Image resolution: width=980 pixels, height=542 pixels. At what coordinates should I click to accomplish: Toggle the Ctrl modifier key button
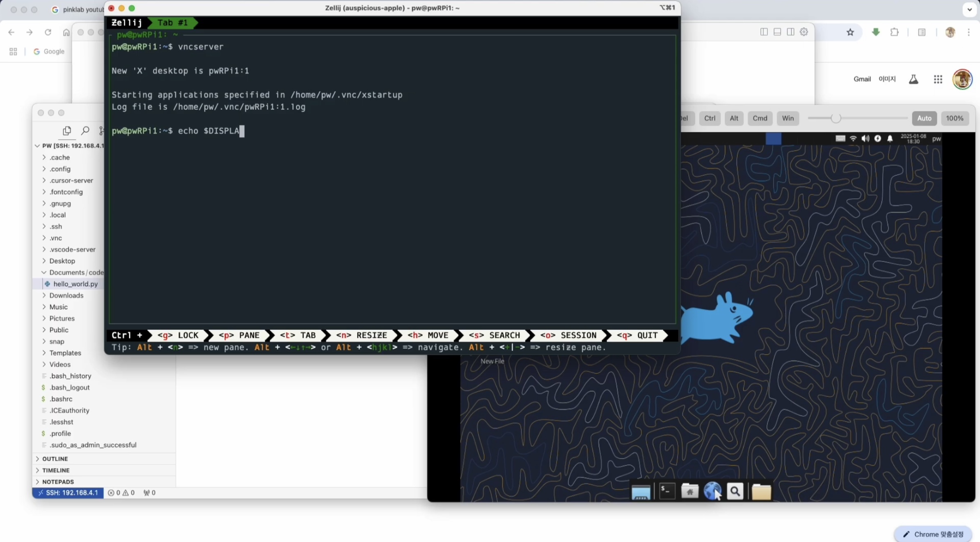pos(710,118)
